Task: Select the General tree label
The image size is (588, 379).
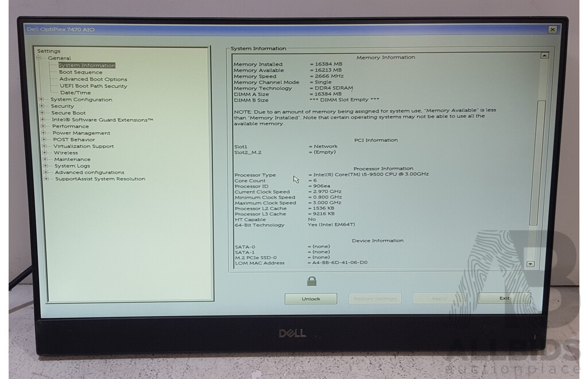Action: [x=59, y=58]
